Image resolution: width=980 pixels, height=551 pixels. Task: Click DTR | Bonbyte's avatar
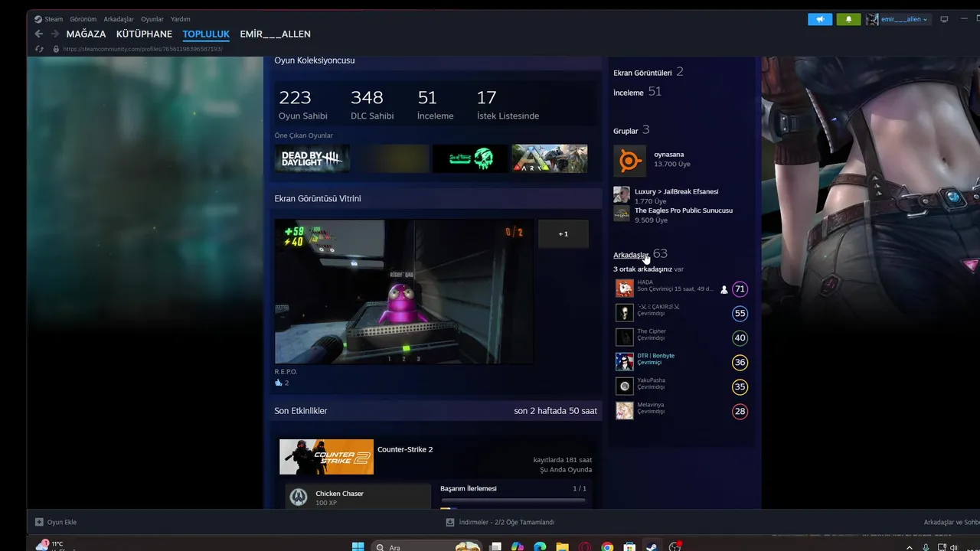coord(625,361)
